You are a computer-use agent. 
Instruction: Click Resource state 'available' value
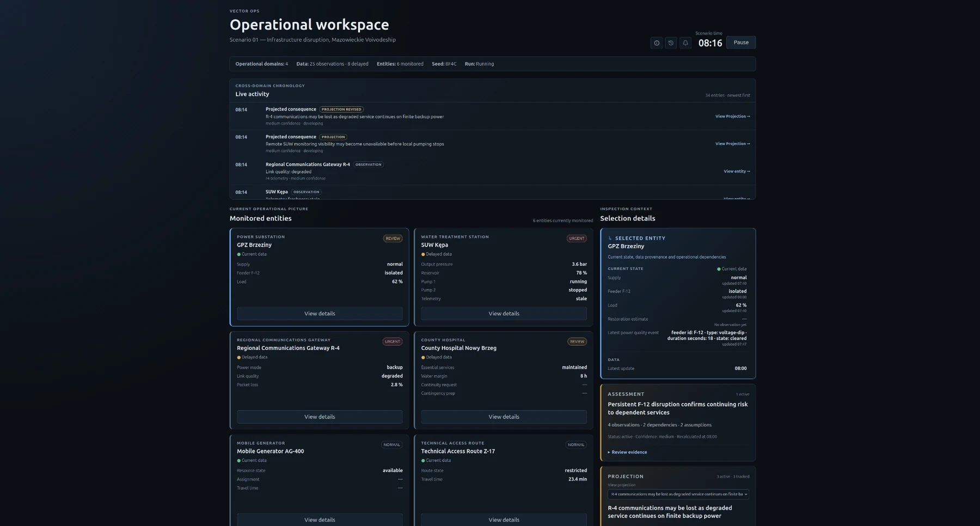pyautogui.click(x=393, y=471)
